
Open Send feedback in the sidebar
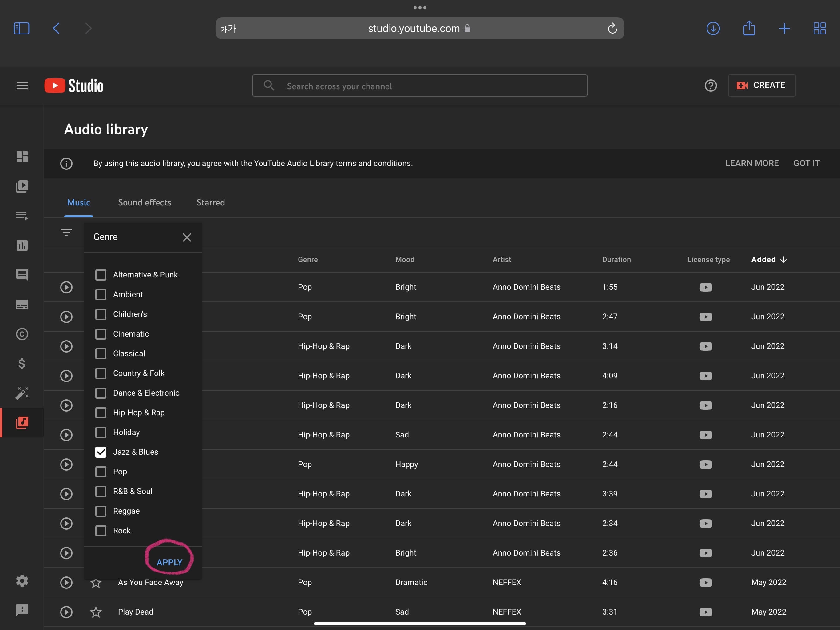click(22, 610)
